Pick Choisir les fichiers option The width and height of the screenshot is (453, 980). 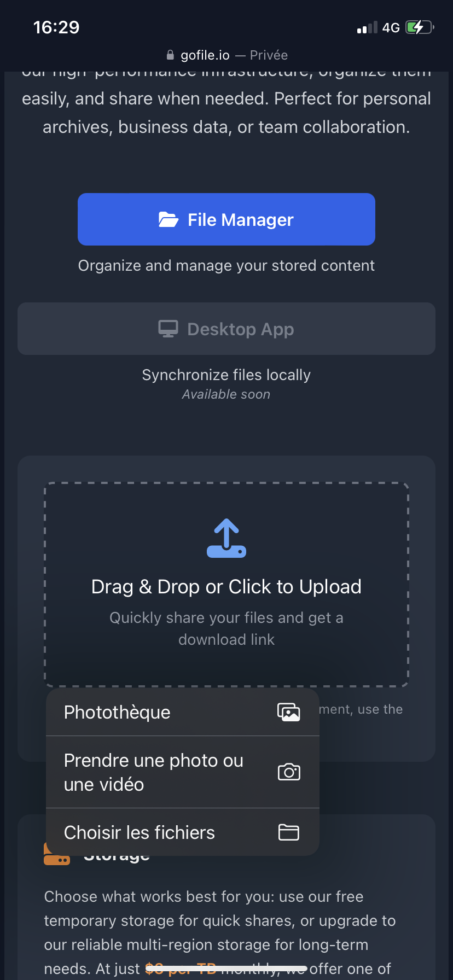coord(183,832)
